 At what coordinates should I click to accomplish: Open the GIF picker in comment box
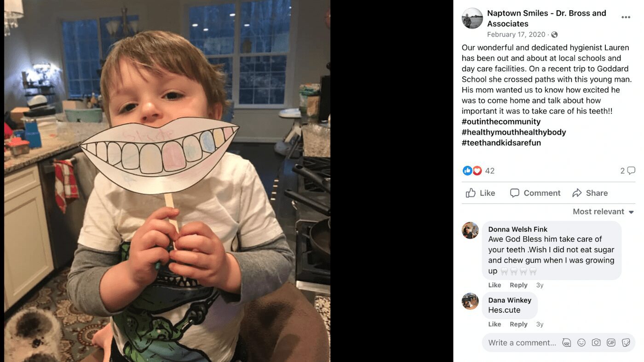pos(611,343)
